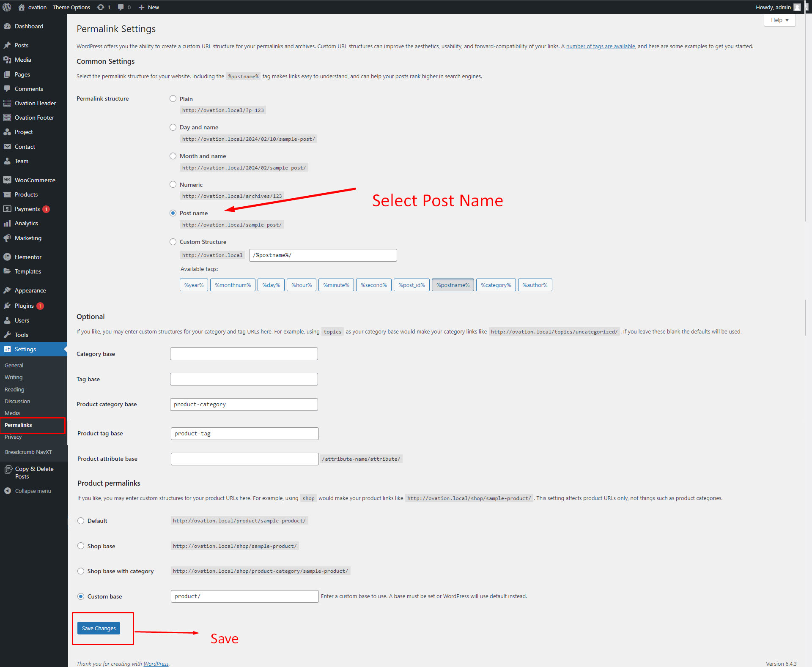Screen dimensions: 812x667
Task: Click the custom structure /%postname%/ field
Action: (323, 255)
